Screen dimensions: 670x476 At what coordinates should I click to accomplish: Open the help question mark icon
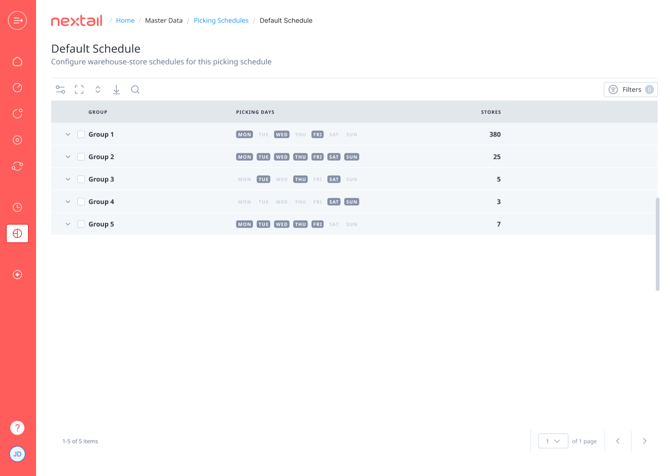click(x=18, y=428)
